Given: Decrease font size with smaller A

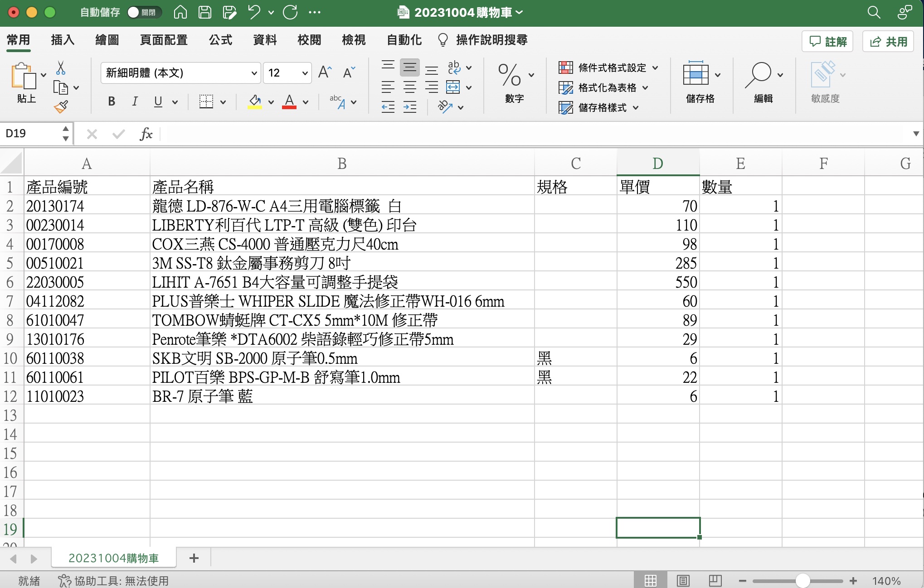Looking at the screenshot, I should tap(349, 72).
